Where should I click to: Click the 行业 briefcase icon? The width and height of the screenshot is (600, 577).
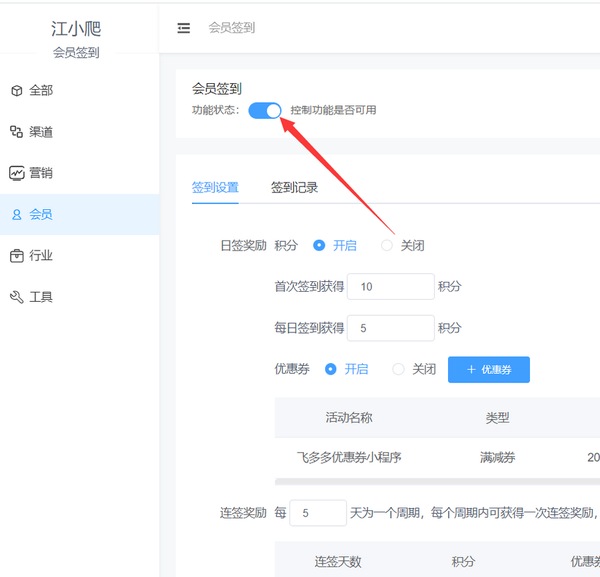16,256
